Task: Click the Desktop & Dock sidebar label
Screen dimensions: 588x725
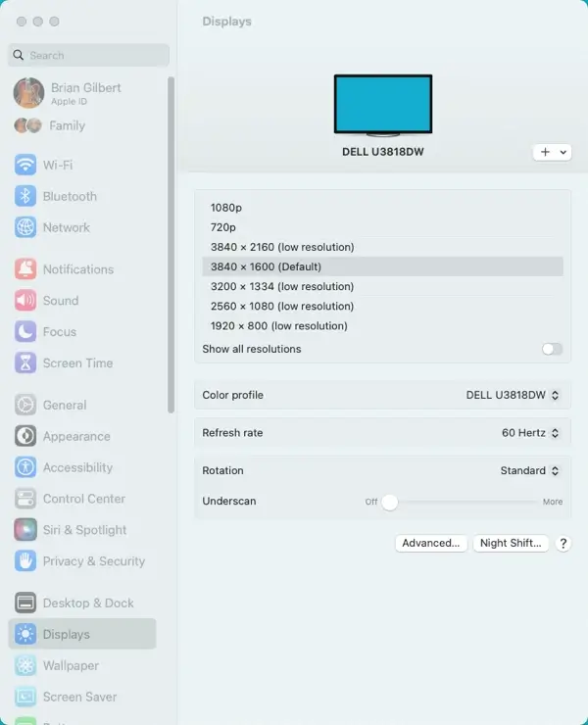Action: click(x=88, y=603)
